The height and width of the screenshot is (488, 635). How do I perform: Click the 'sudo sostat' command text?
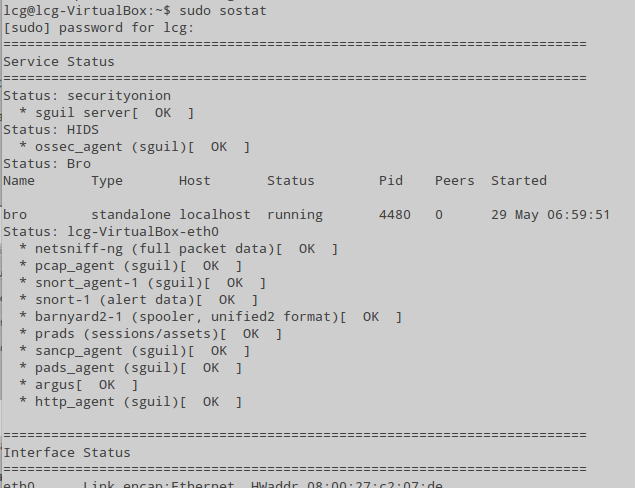(x=223, y=11)
